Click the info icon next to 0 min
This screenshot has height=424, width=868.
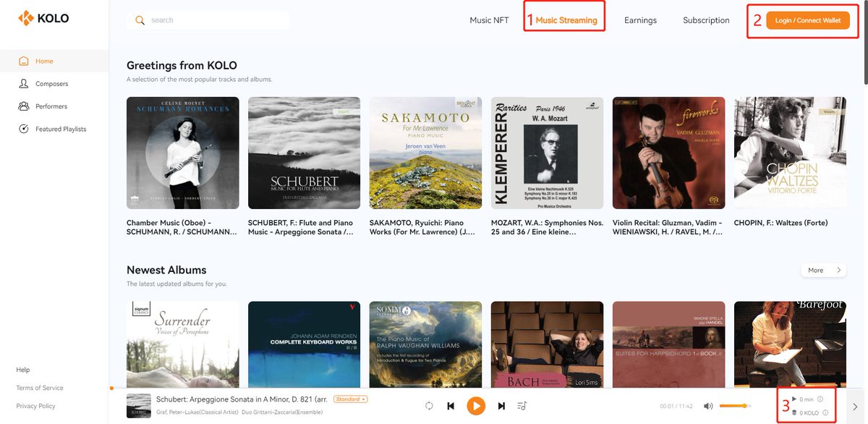coord(820,399)
